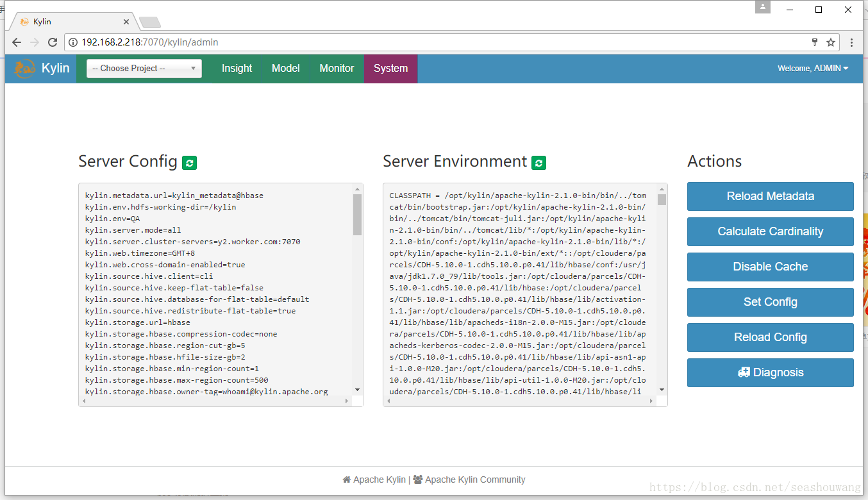Click kylin.web.cross-domain-enabled=true line

click(165, 265)
